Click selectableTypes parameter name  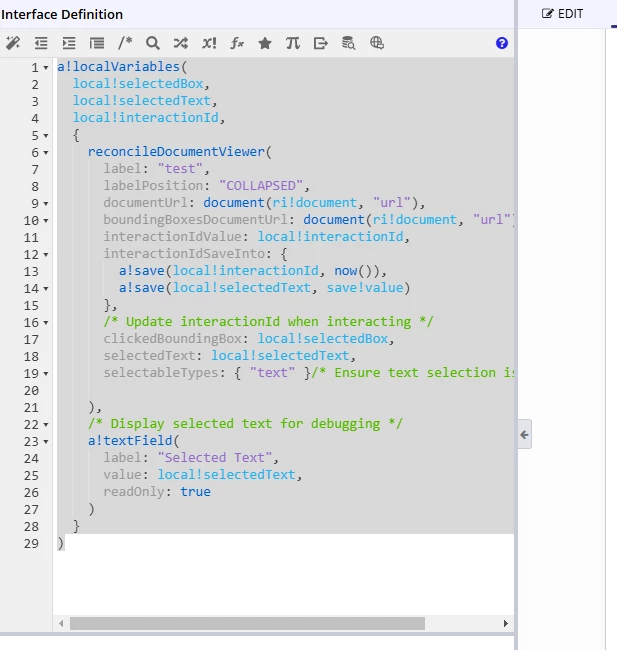(x=160, y=373)
